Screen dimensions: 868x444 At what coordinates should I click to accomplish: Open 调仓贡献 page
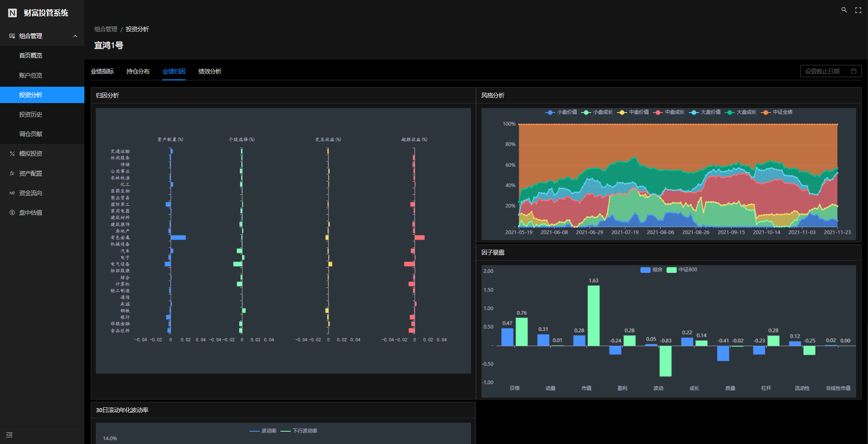tap(42, 134)
